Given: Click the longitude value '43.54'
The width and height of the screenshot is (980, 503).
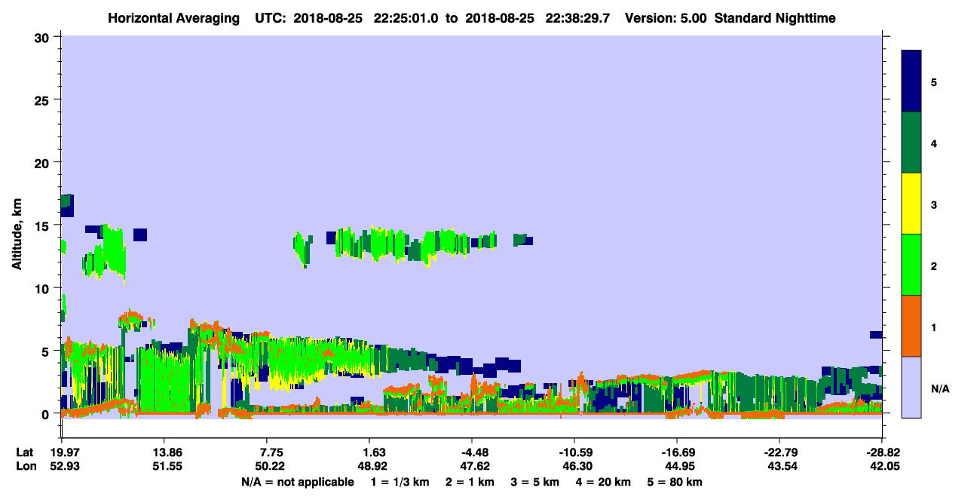Looking at the screenshot, I should click(x=784, y=467).
